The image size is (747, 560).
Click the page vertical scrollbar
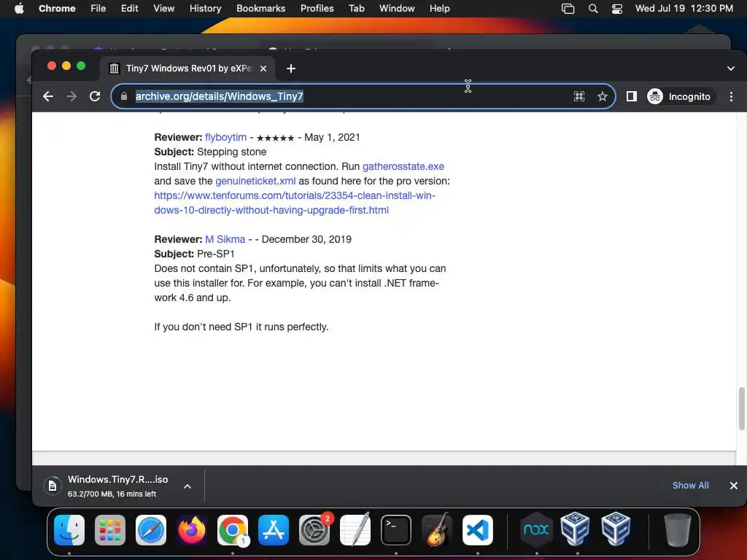pos(741,408)
